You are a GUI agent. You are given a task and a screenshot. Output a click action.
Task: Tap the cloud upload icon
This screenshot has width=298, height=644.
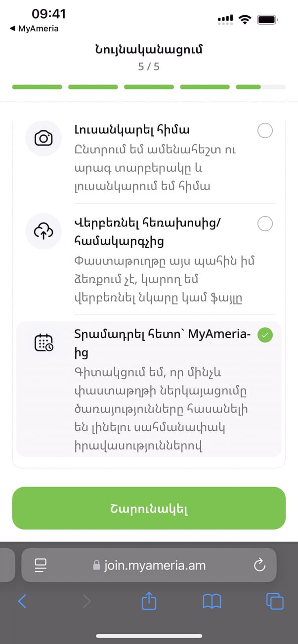(x=43, y=231)
